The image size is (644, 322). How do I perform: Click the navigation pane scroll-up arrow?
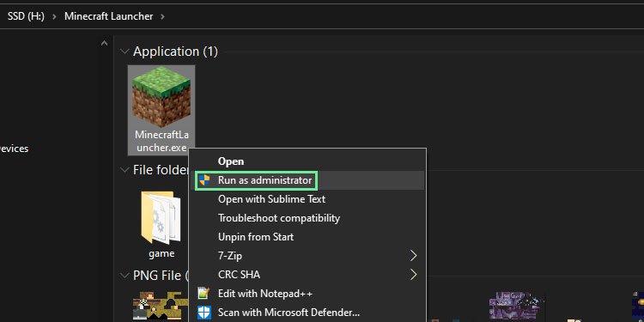[104, 43]
